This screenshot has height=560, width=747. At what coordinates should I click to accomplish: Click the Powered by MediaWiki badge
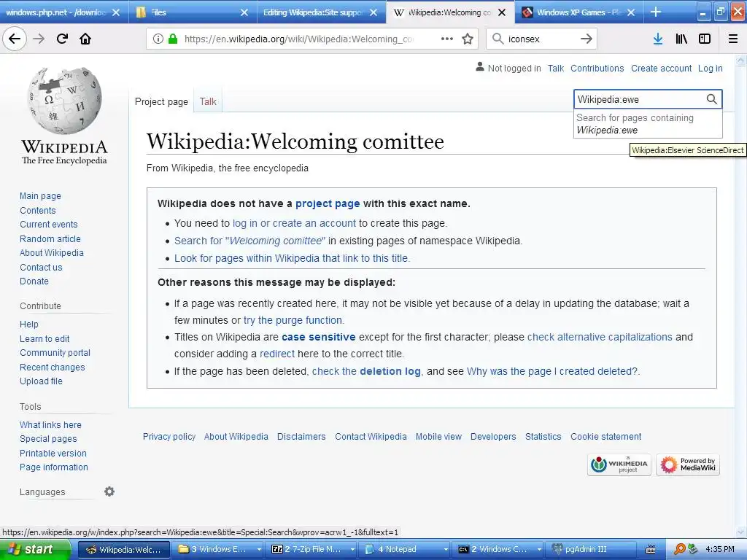[688, 464]
